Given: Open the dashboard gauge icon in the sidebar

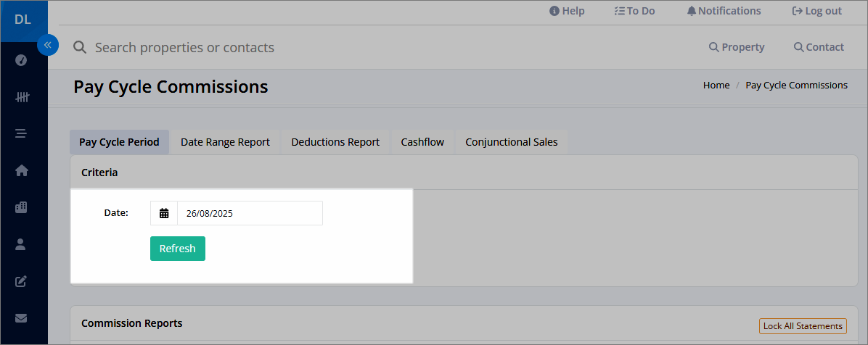Looking at the screenshot, I should pyautogui.click(x=21, y=60).
